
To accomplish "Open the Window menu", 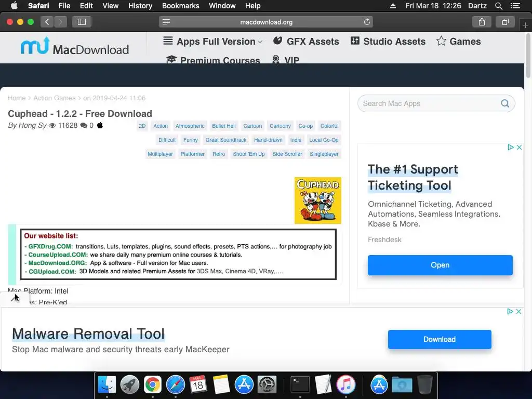I will click(222, 6).
